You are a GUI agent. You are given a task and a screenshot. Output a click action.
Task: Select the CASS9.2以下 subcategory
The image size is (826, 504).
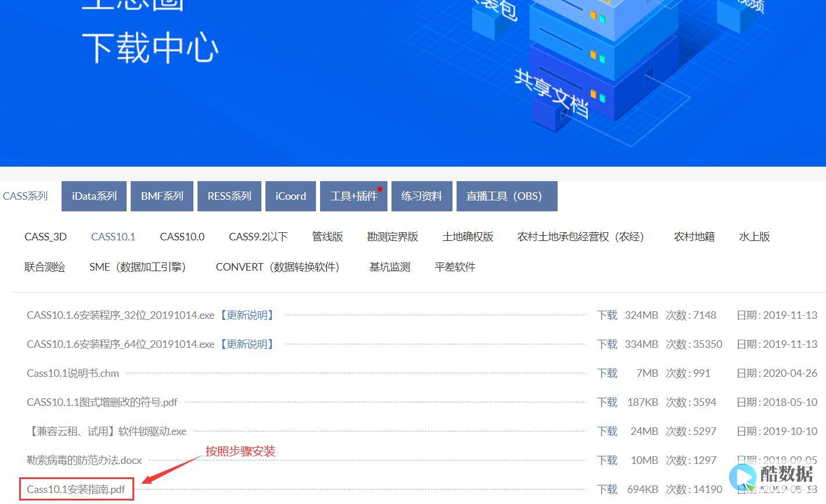(x=258, y=237)
